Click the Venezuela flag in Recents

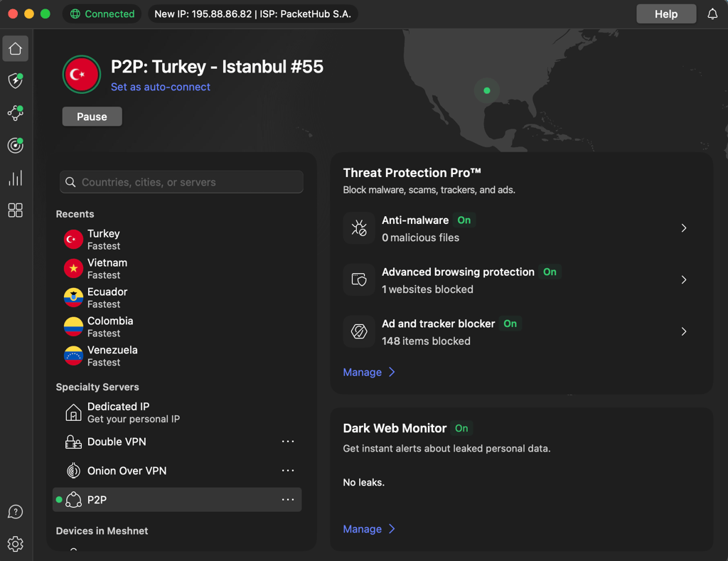click(73, 356)
